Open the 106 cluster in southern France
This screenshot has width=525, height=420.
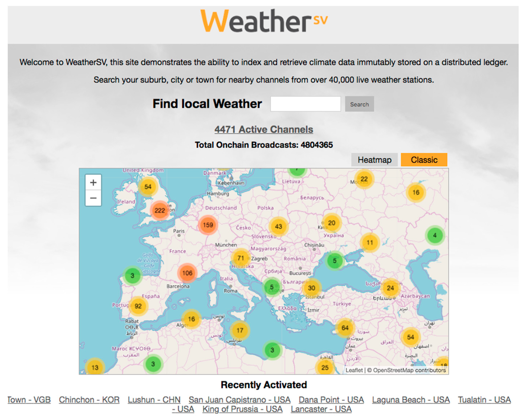(x=187, y=273)
